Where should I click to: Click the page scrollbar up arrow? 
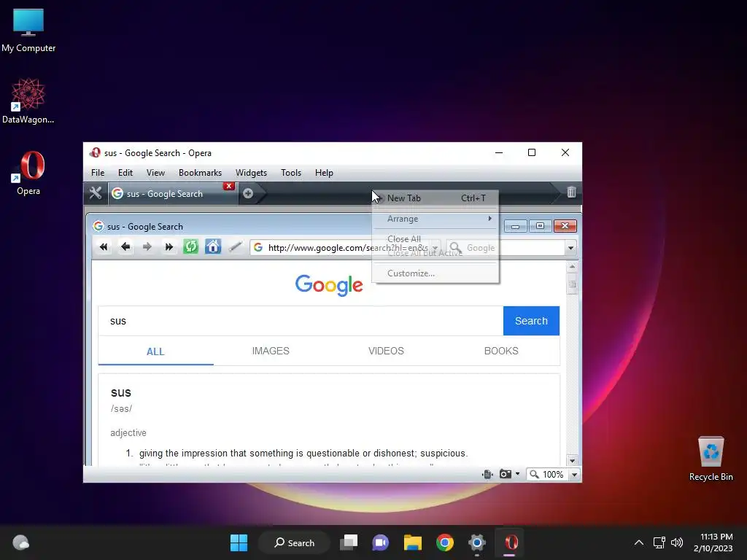tap(572, 266)
